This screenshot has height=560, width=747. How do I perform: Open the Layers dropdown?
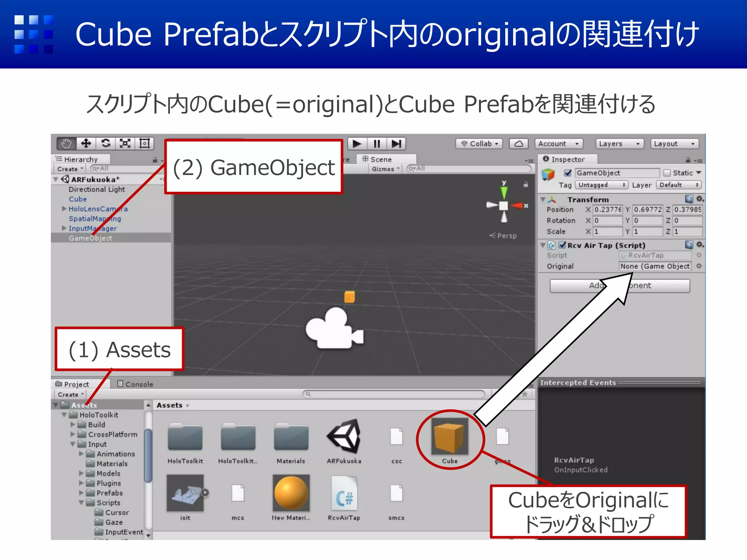620,144
